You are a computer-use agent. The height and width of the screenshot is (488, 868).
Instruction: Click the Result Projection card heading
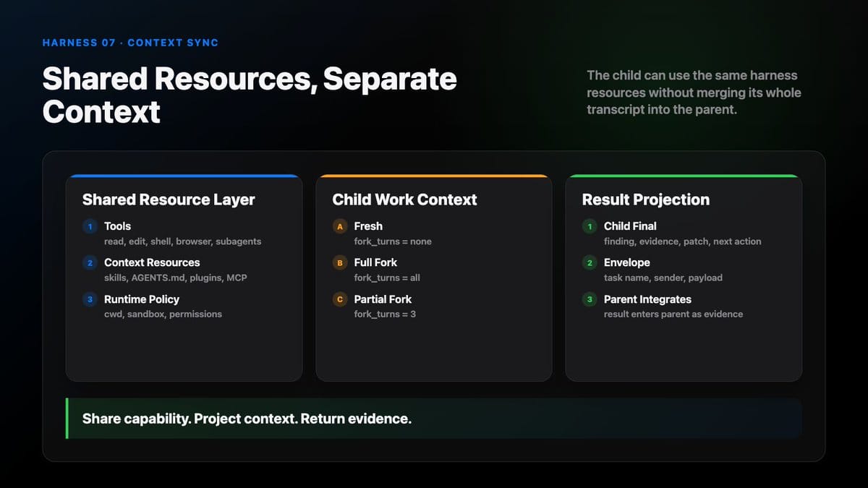pyautogui.click(x=646, y=200)
